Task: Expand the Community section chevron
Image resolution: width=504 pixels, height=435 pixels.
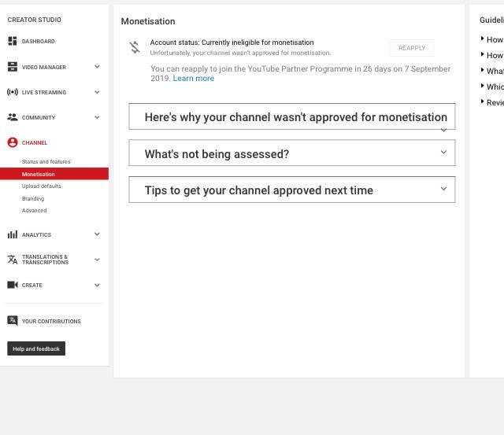Action: (x=97, y=117)
